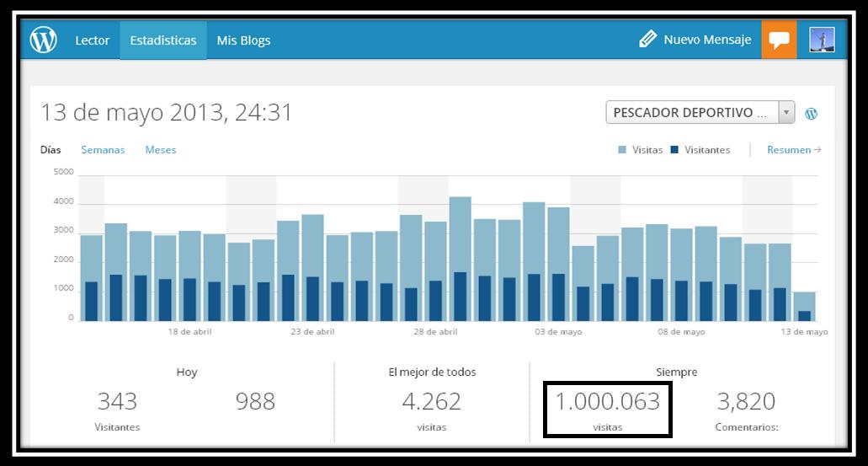
Task: Open the orange notifications speech bubble
Action: [x=779, y=40]
